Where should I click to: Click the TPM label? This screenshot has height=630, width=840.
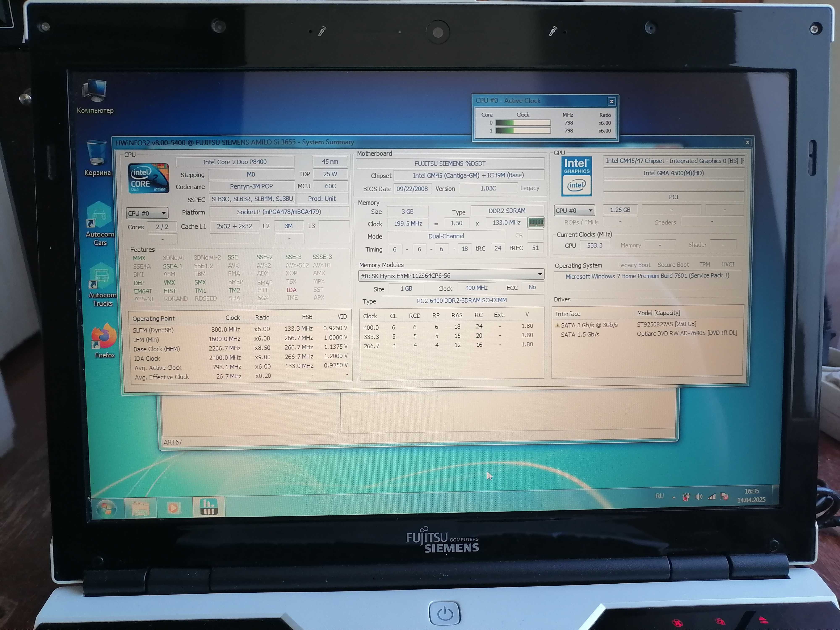click(x=704, y=264)
